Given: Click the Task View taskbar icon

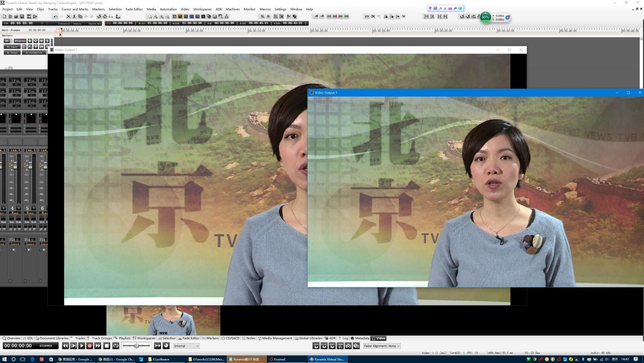Looking at the screenshot, I should [x=23, y=359].
